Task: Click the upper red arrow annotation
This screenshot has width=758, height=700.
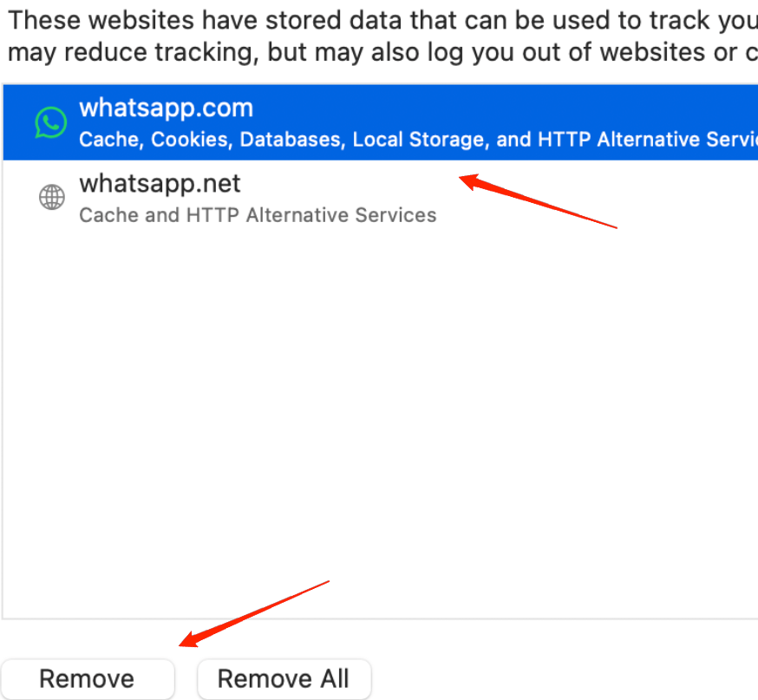Action: pos(538,203)
